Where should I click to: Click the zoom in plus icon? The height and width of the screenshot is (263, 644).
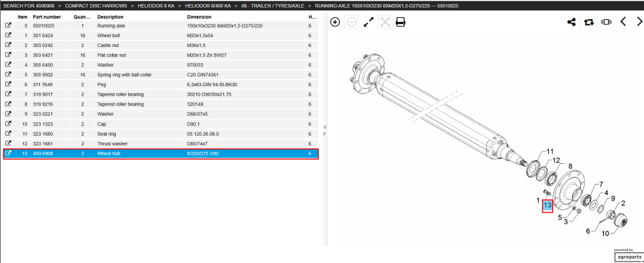(x=335, y=22)
